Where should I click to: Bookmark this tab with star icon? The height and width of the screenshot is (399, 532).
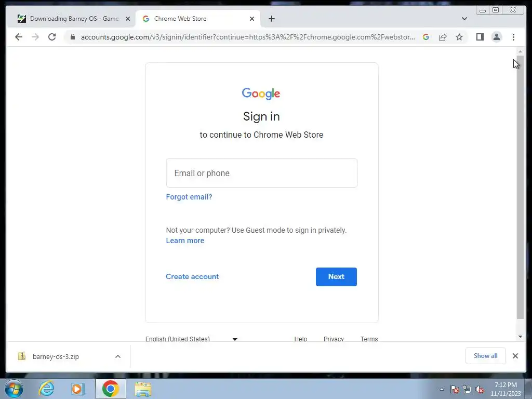[x=459, y=37]
